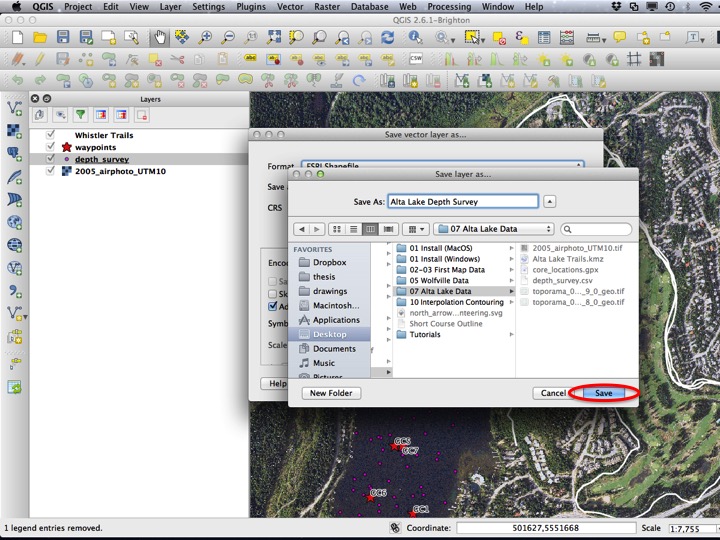Open the Project menu

pyautogui.click(x=78, y=6)
